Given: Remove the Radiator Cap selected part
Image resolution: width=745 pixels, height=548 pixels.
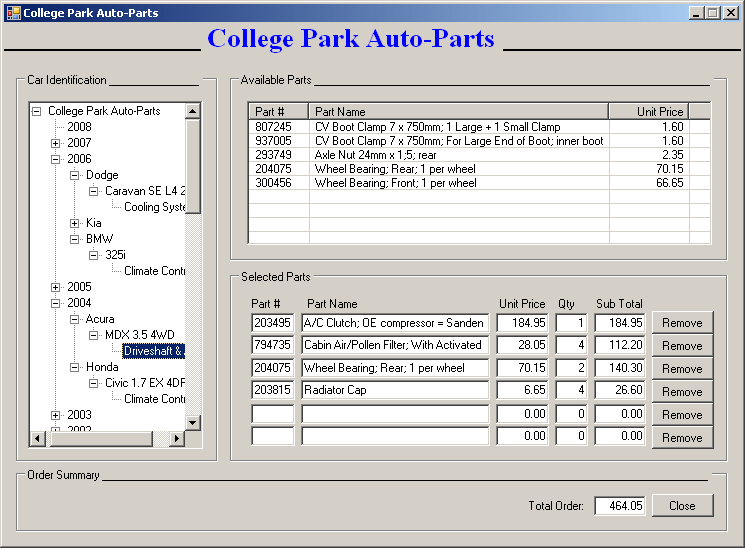Looking at the screenshot, I should 682,392.
